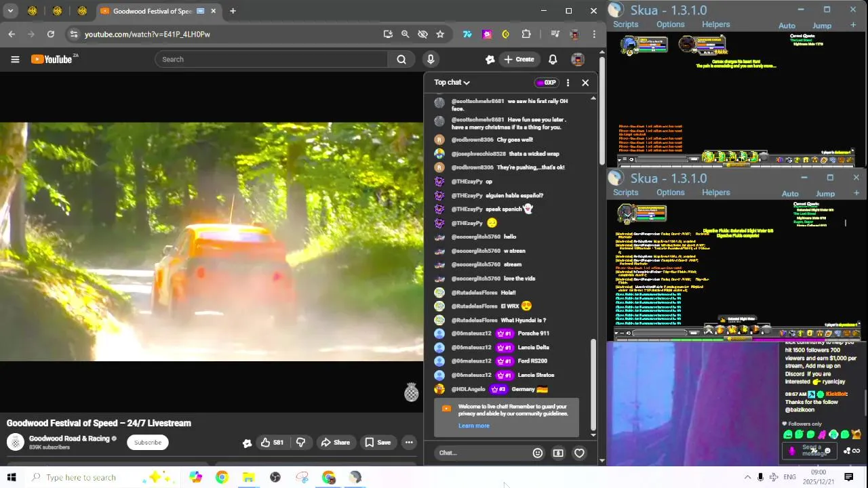Subscribe to Goodwood Road & Racing
Image resolution: width=868 pixels, height=488 pixels.
pos(148,443)
